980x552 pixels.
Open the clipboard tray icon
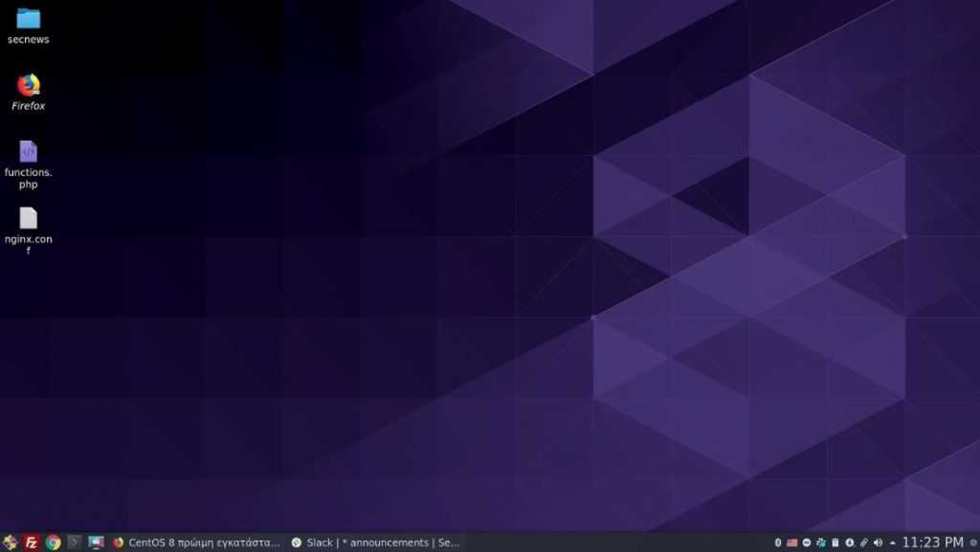click(x=835, y=542)
